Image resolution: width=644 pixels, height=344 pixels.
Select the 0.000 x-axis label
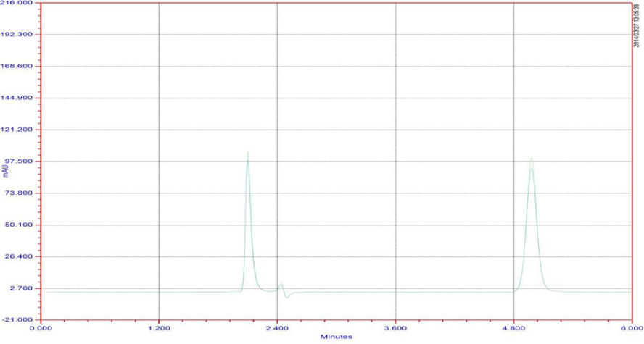41,328
